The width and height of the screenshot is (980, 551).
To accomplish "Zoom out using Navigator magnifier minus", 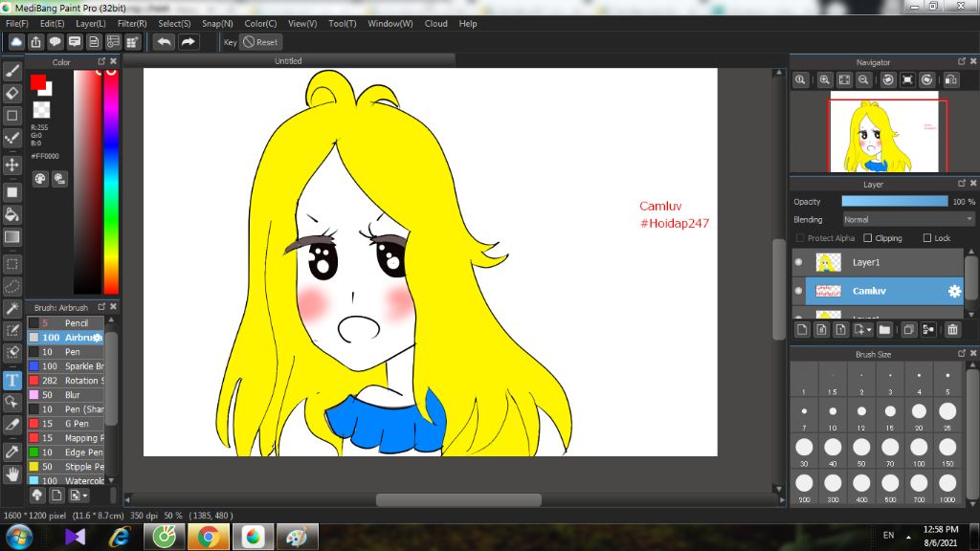I will click(x=864, y=80).
